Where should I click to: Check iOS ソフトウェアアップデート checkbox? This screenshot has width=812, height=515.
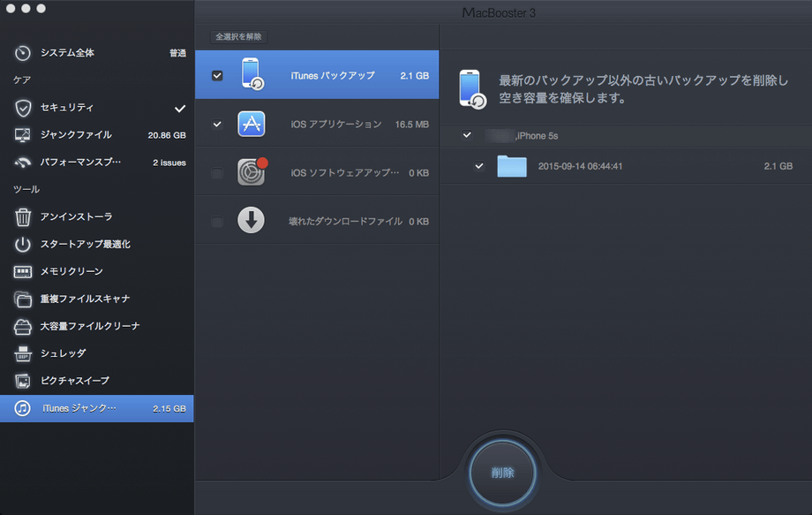(x=217, y=173)
